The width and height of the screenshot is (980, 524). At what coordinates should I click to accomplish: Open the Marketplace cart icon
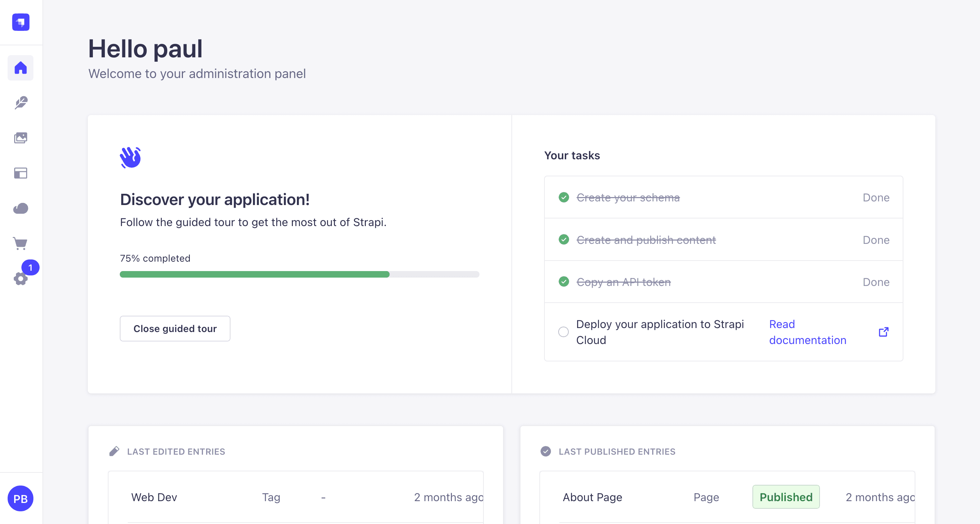[x=21, y=243]
